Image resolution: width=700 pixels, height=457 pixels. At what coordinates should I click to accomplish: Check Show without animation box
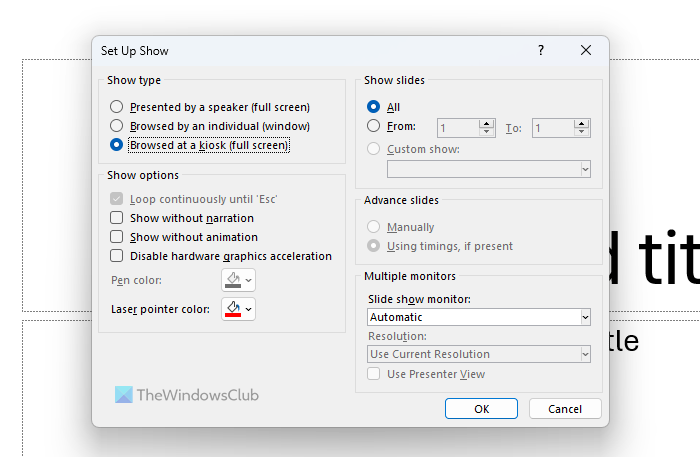[117, 237]
